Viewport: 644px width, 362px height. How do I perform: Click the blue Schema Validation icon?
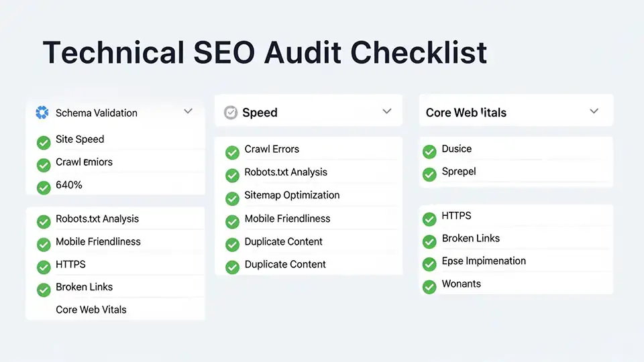pos(42,113)
